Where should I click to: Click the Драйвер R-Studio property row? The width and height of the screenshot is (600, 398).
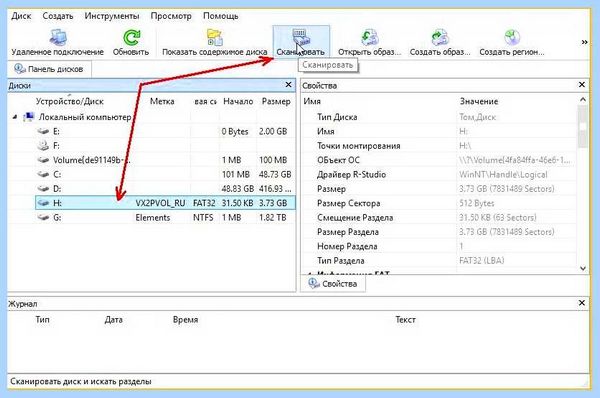pos(439,175)
